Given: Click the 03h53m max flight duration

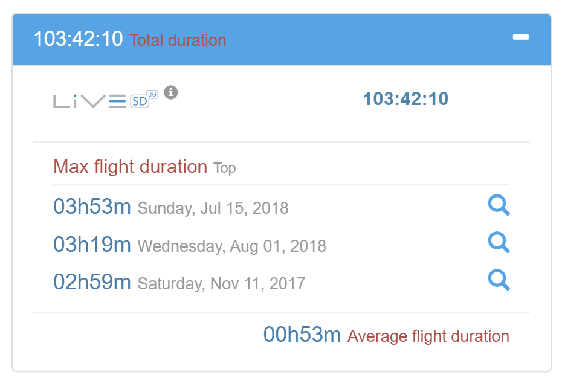Looking at the screenshot, I should point(92,207).
